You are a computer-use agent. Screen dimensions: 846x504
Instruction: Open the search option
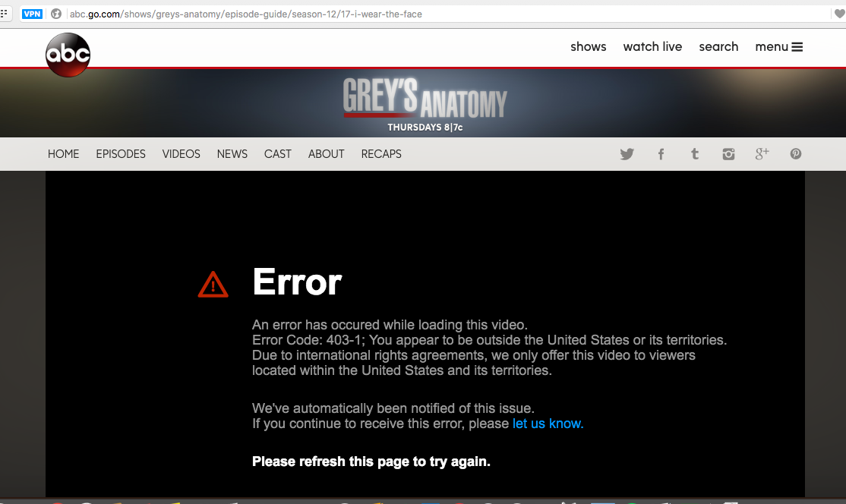(x=718, y=47)
